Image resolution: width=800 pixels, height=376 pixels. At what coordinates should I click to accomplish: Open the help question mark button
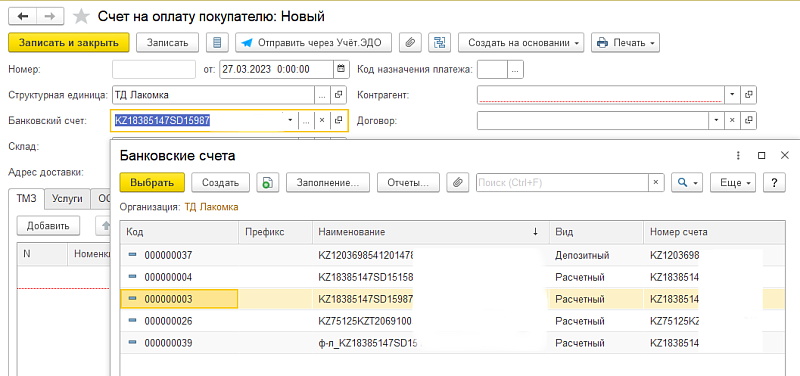(774, 182)
